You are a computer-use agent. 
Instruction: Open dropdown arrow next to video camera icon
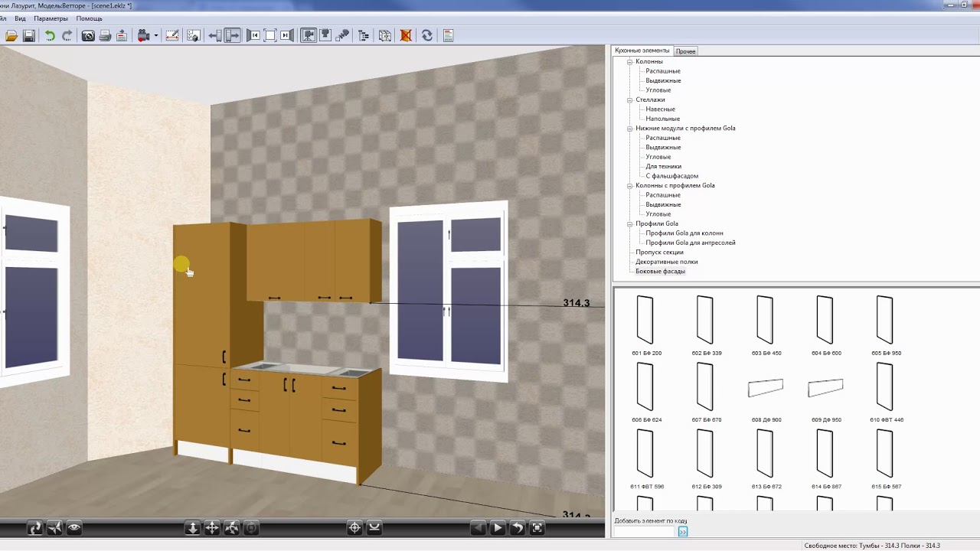(155, 35)
